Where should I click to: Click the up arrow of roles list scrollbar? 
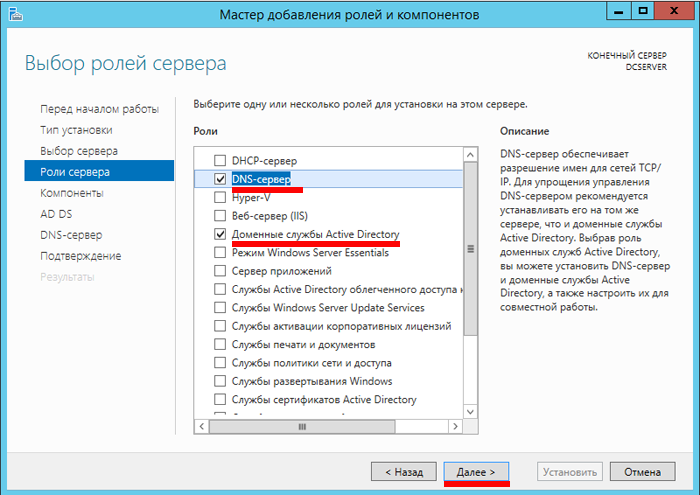(470, 155)
